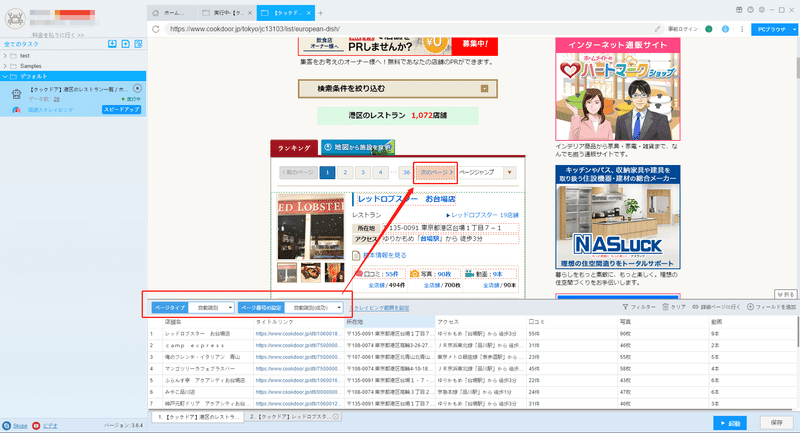Click スクレイピング範囲を設定 link
The width and height of the screenshot is (800, 433).
379,308
